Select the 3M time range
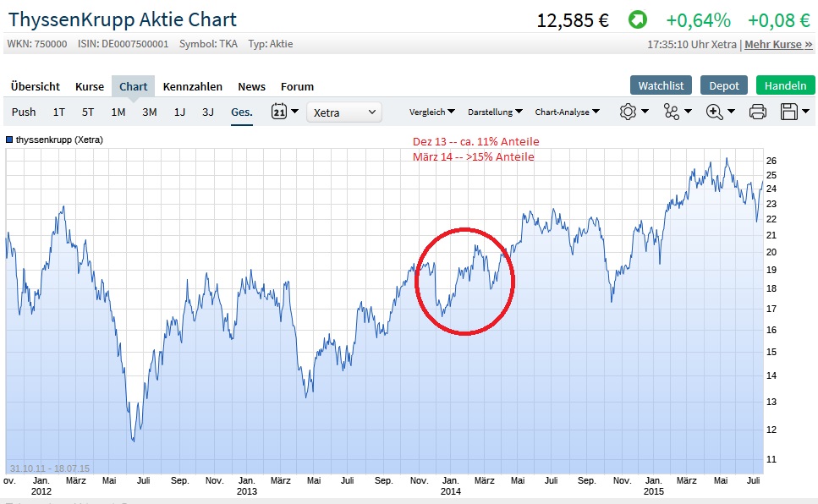 coord(149,112)
